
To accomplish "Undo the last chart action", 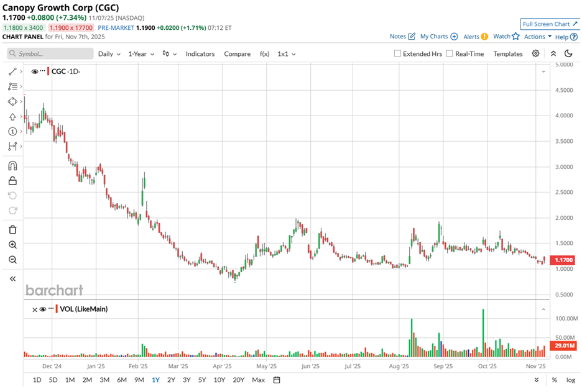I will (12, 196).
